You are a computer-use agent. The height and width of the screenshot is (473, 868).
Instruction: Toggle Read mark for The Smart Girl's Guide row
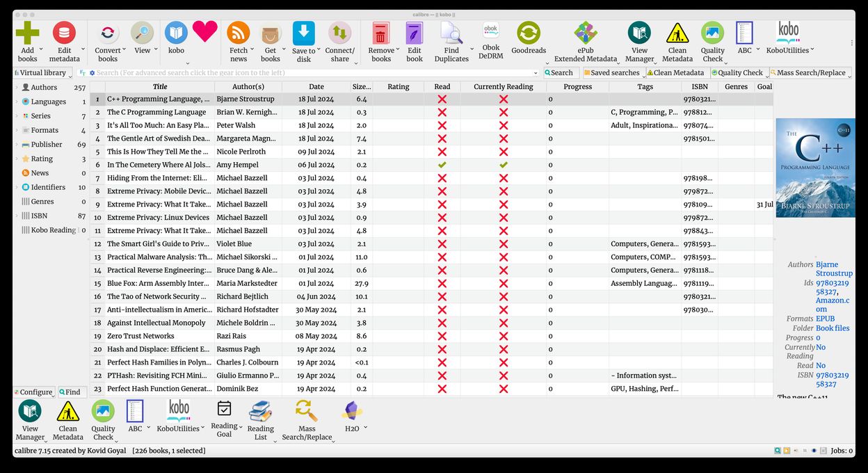point(442,244)
